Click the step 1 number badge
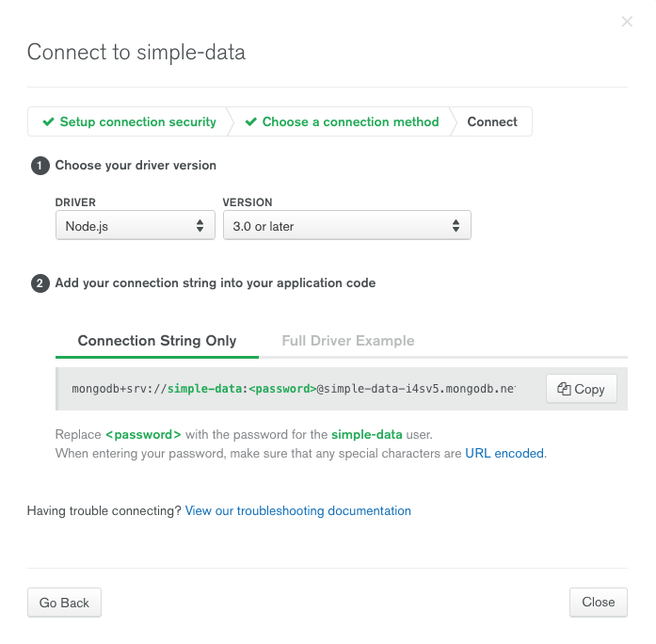 coord(40,166)
